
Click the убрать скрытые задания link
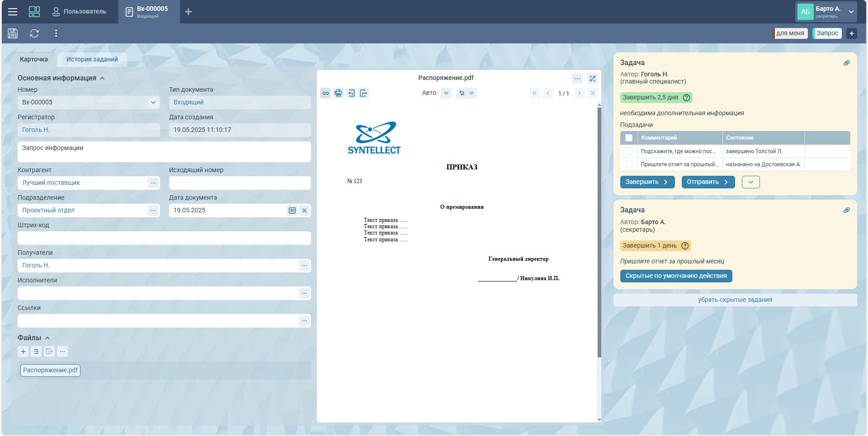(x=735, y=300)
